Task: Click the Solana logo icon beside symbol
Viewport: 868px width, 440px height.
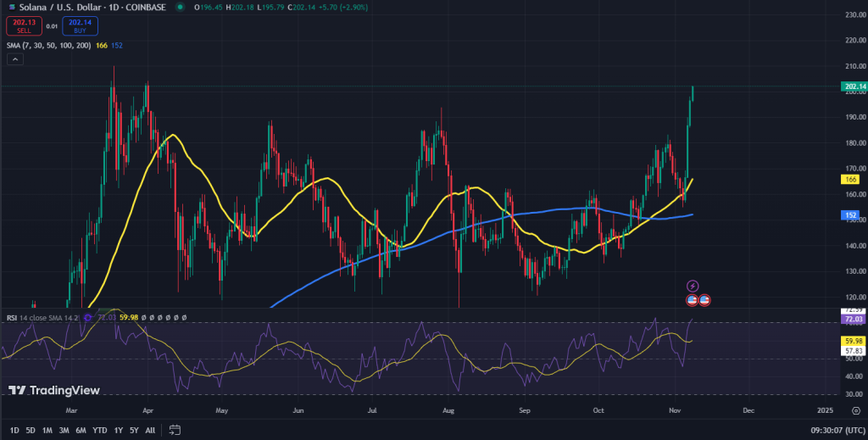Action: click(x=11, y=7)
